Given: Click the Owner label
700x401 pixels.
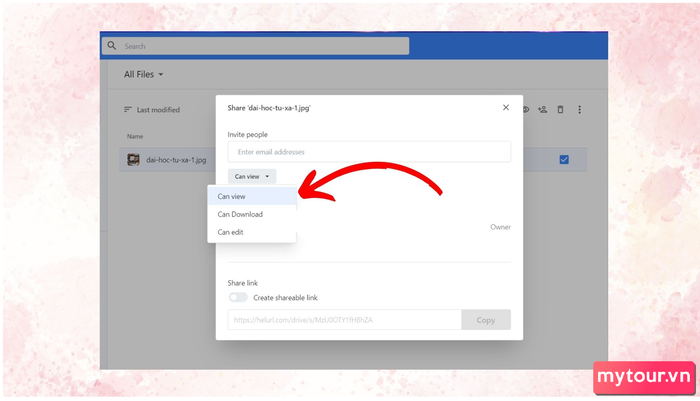Looking at the screenshot, I should (500, 227).
